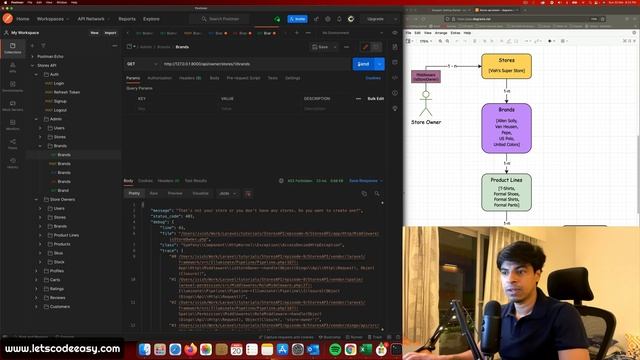Click the Import button
This screenshot has width=640, height=360.
(110, 33)
